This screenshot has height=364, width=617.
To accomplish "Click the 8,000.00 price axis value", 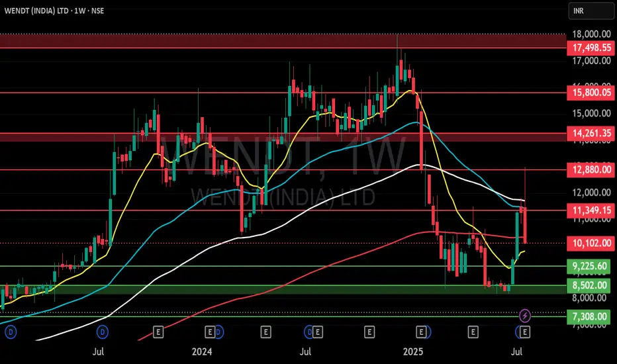I will click(x=589, y=298).
